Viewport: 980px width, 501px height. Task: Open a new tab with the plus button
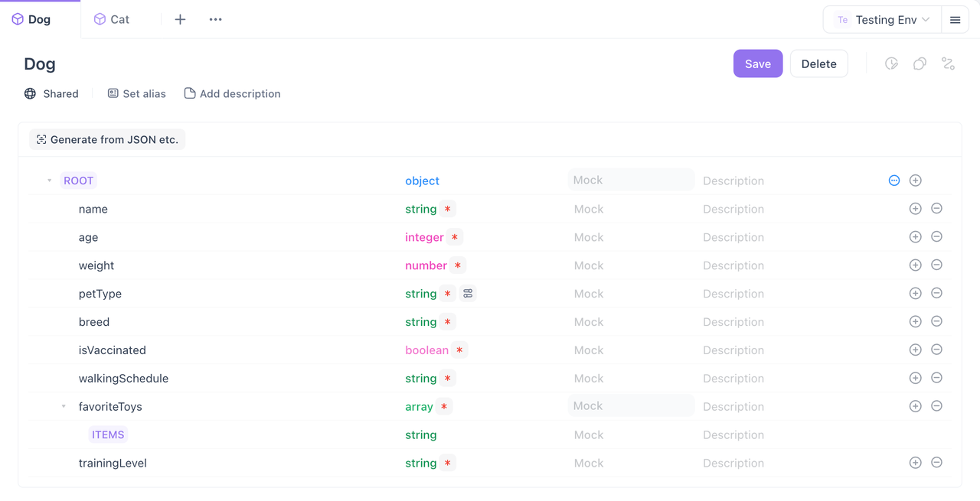[180, 18]
